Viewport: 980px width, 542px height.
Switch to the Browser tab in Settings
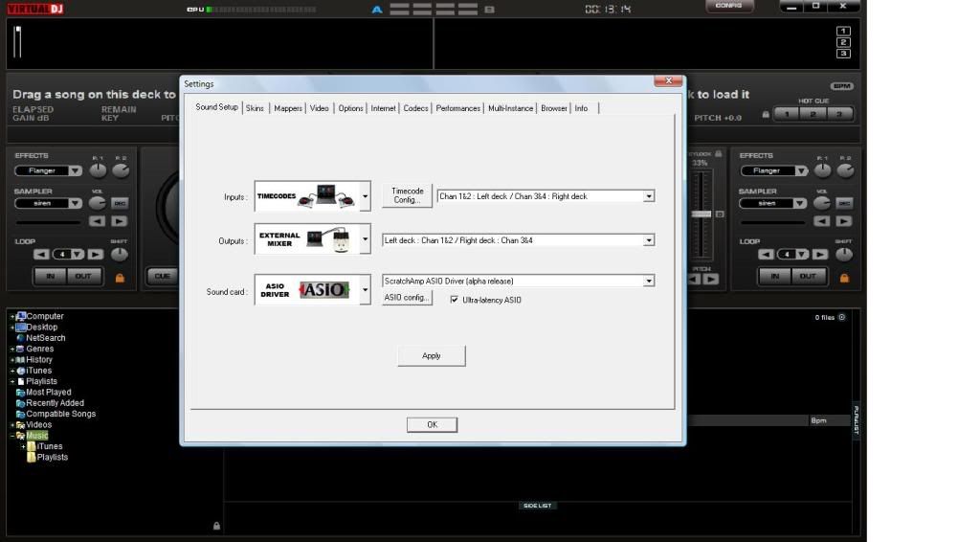point(554,108)
